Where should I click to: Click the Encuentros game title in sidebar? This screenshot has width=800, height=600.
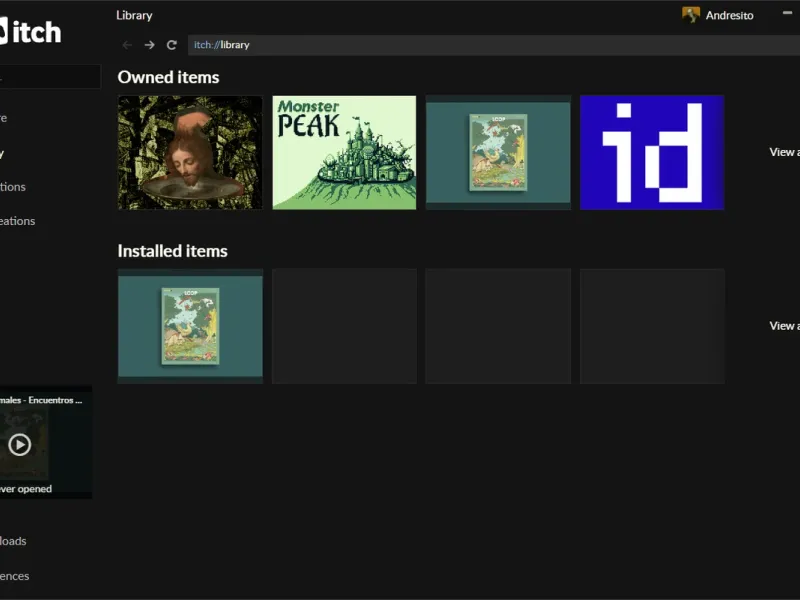[41, 400]
